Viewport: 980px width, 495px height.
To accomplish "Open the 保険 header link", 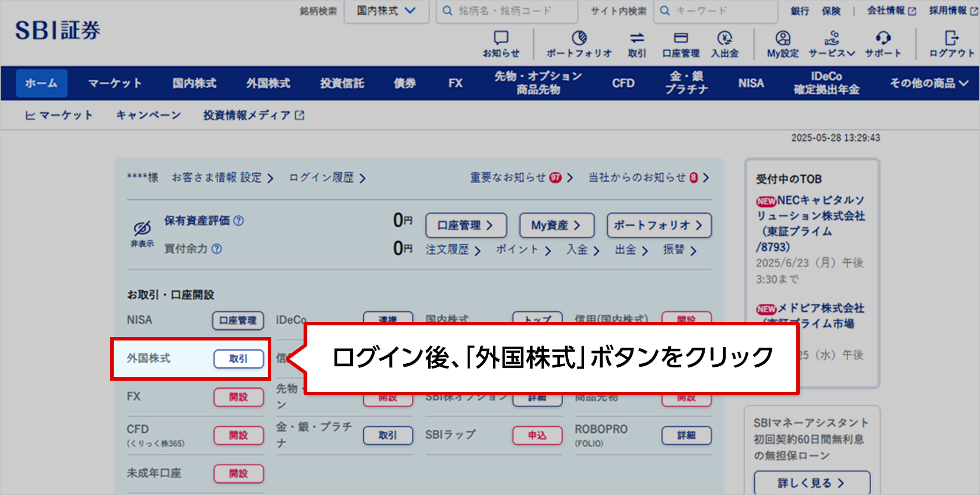I will pos(831,11).
